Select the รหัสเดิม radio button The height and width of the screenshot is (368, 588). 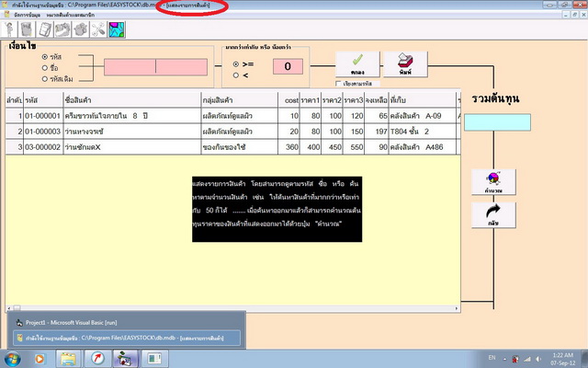tap(45, 77)
